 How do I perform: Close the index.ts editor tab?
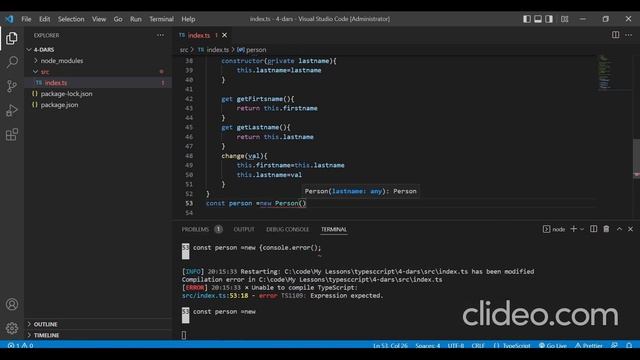224,36
